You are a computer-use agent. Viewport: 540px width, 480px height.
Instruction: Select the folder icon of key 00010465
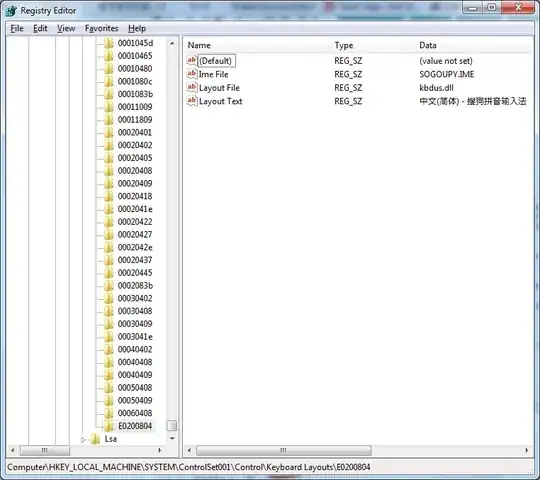[108, 56]
